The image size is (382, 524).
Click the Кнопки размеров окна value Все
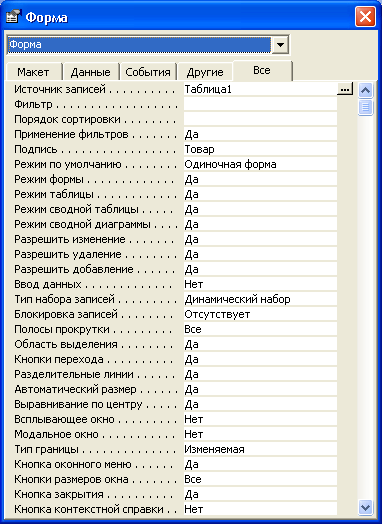tap(260, 479)
